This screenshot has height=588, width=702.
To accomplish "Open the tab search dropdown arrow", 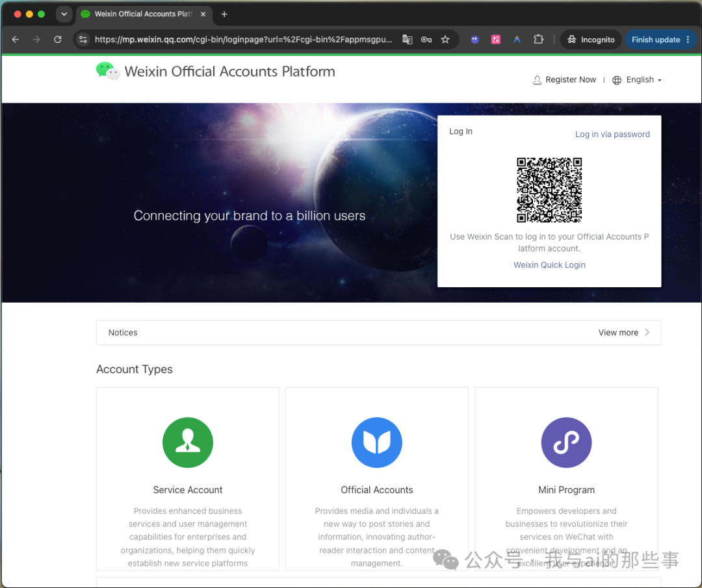I will (x=64, y=14).
